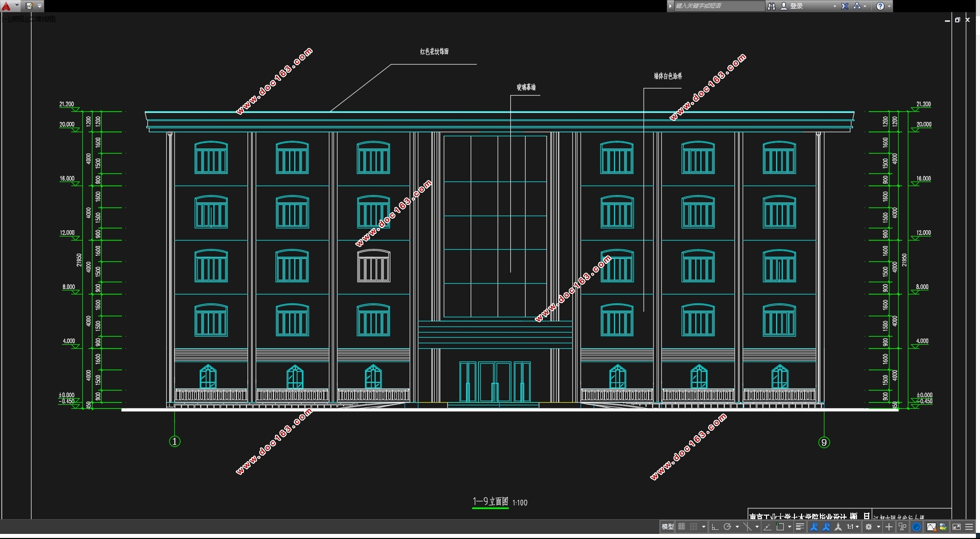The image size is (980, 539).
Task: Open object snap settings dropdown
Action: pos(790,527)
